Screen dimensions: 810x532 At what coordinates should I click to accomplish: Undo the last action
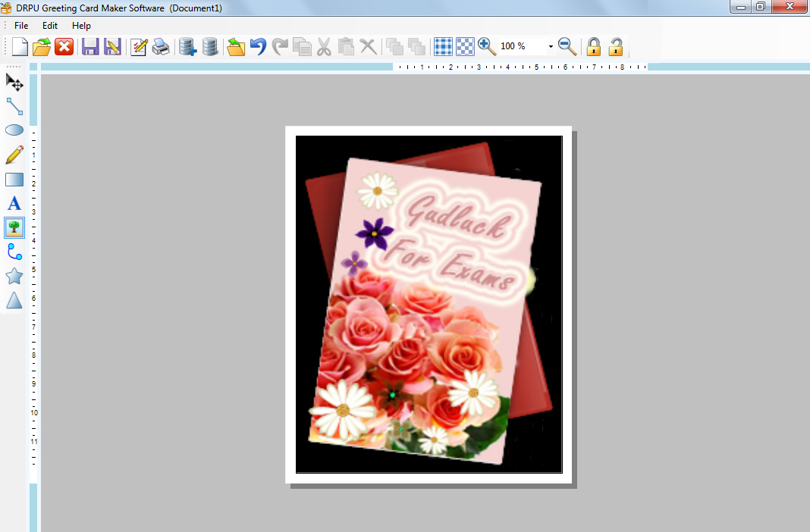258,46
